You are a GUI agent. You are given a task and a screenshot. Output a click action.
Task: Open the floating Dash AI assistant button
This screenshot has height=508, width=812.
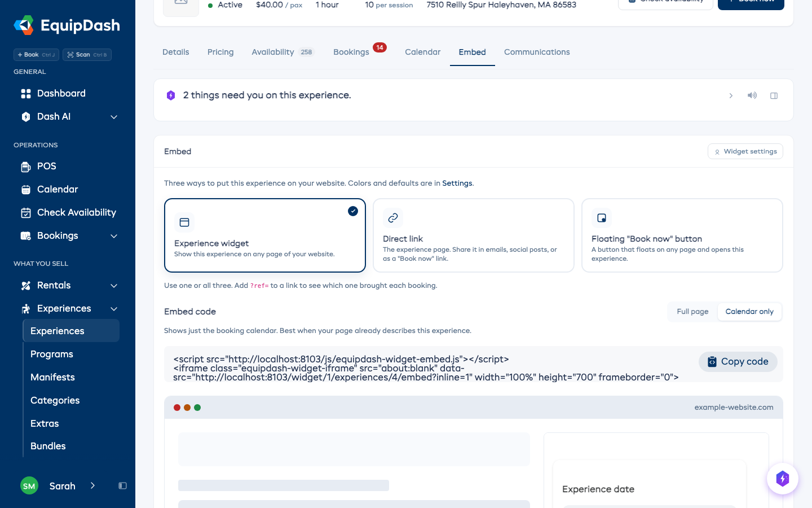coord(783,479)
